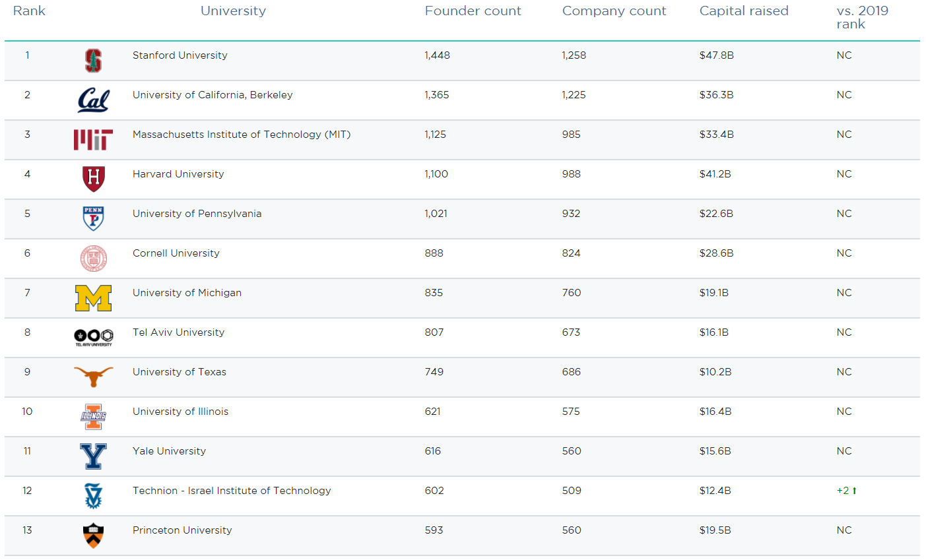The image size is (926, 560).
Task: Click Berkeley founder count 1,365
Action: (436, 95)
